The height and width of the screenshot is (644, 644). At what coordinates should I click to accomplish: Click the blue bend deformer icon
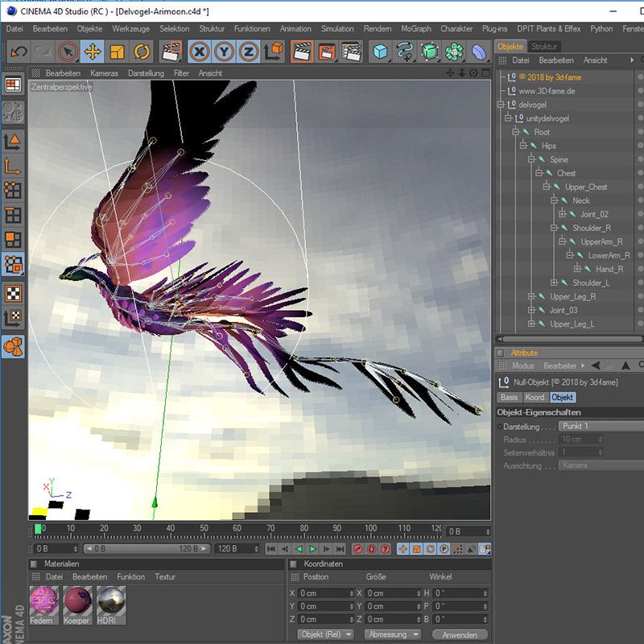(x=479, y=52)
